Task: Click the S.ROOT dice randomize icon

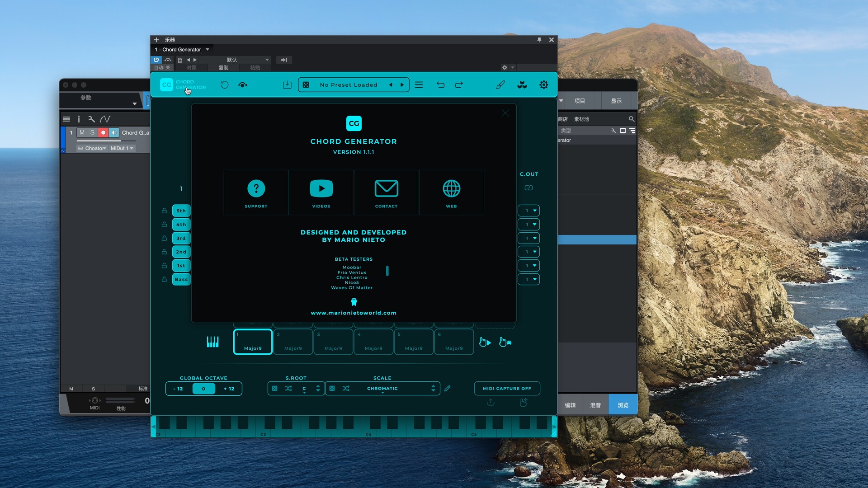Action: (x=274, y=389)
